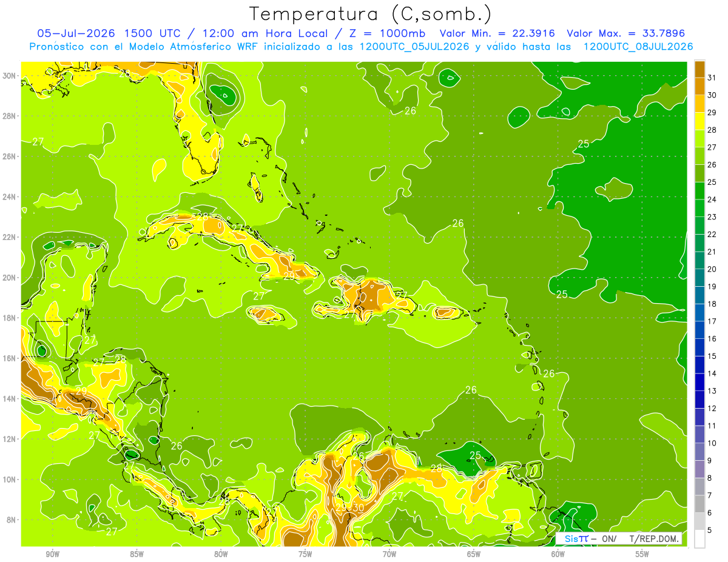Click the "26N" latitude axis label
Image resolution: width=728 pixels, height=562 pixels.
click(x=10, y=156)
